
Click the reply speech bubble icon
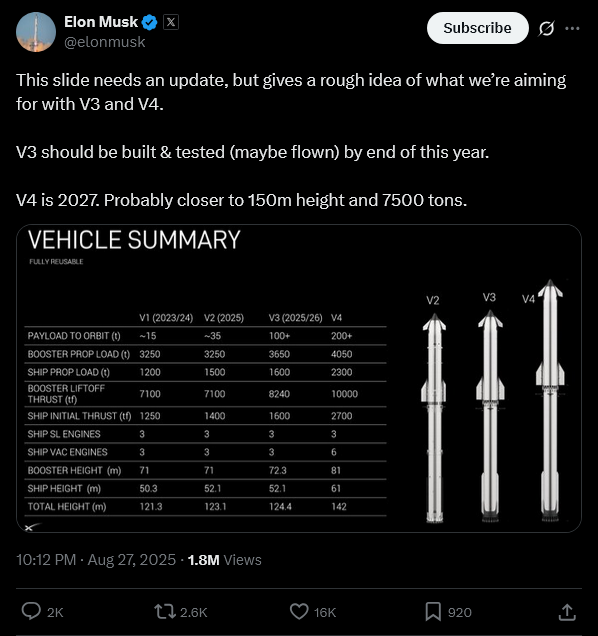pyautogui.click(x=31, y=611)
